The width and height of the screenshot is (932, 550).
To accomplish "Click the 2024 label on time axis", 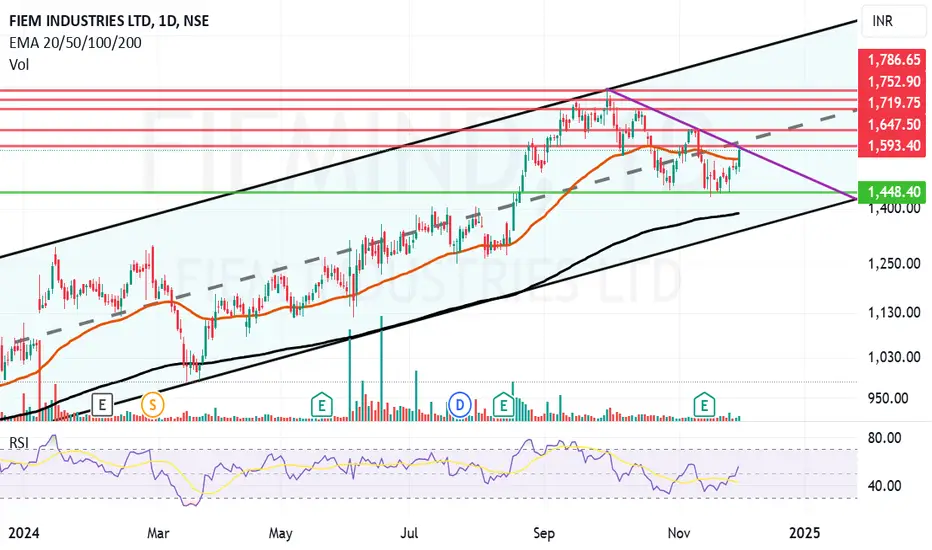I will tap(24, 533).
